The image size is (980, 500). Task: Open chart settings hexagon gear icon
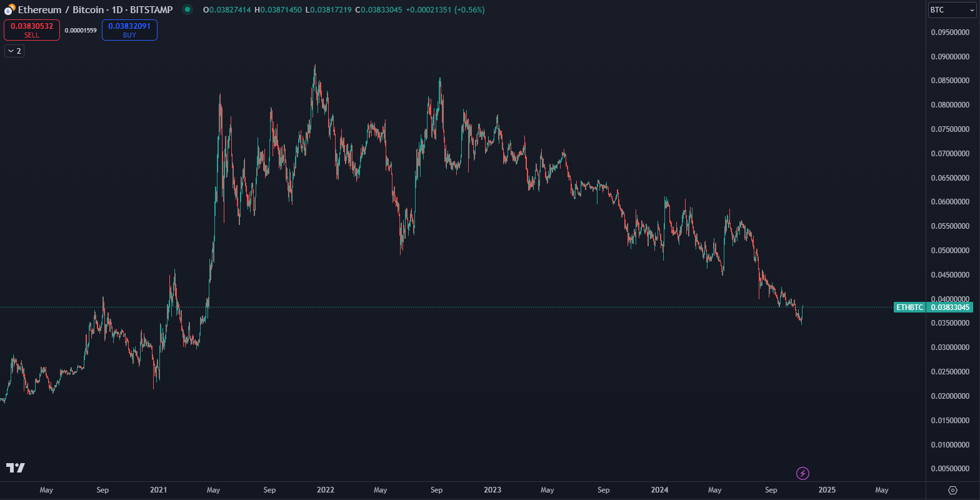[x=952, y=490]
